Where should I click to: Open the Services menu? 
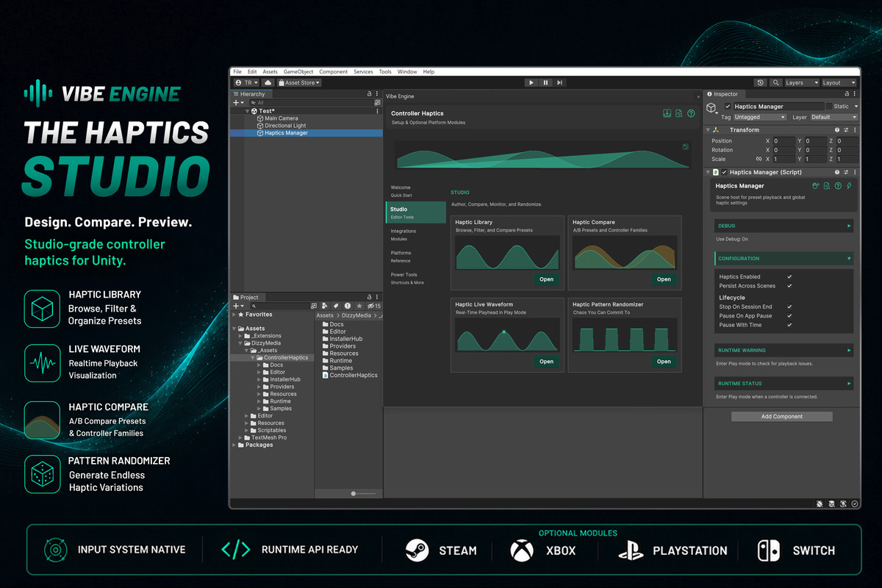click(x=363, y=72)
